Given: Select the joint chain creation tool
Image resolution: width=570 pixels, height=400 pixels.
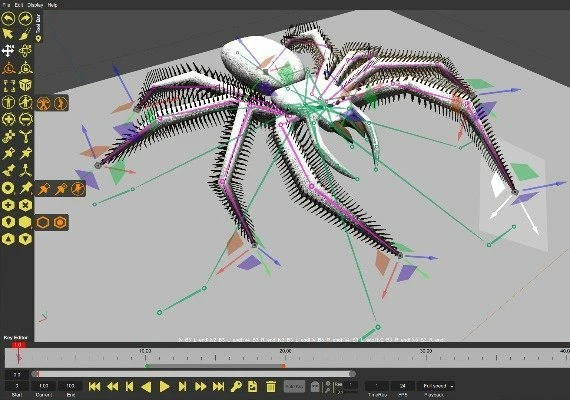Looking at the screenshot, I should tap(8, 137).
